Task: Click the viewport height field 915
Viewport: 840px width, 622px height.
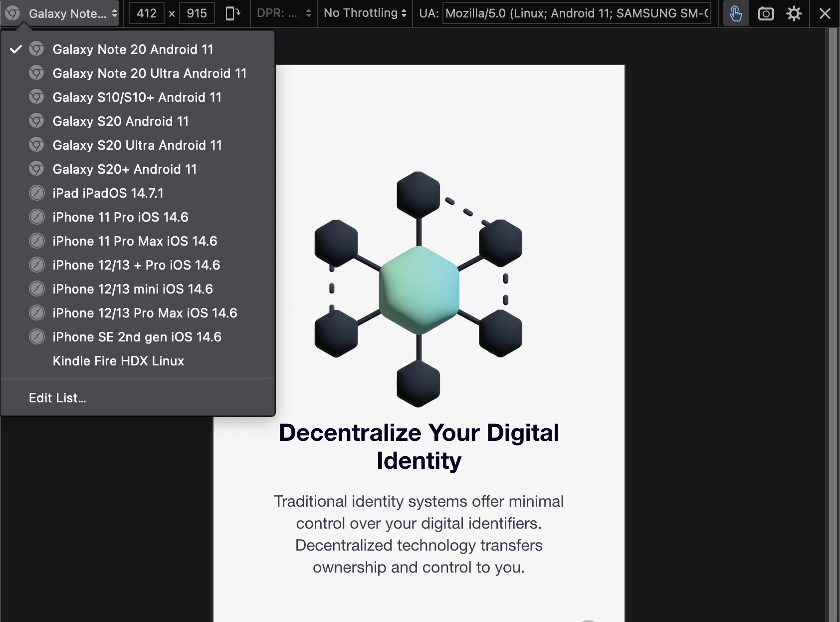Action: point(197,13)
